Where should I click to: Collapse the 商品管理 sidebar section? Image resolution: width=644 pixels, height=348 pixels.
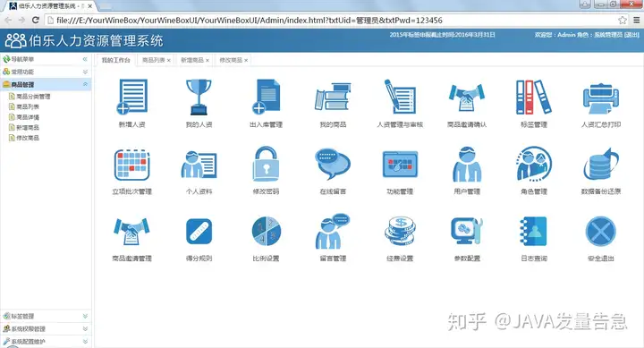46,84
